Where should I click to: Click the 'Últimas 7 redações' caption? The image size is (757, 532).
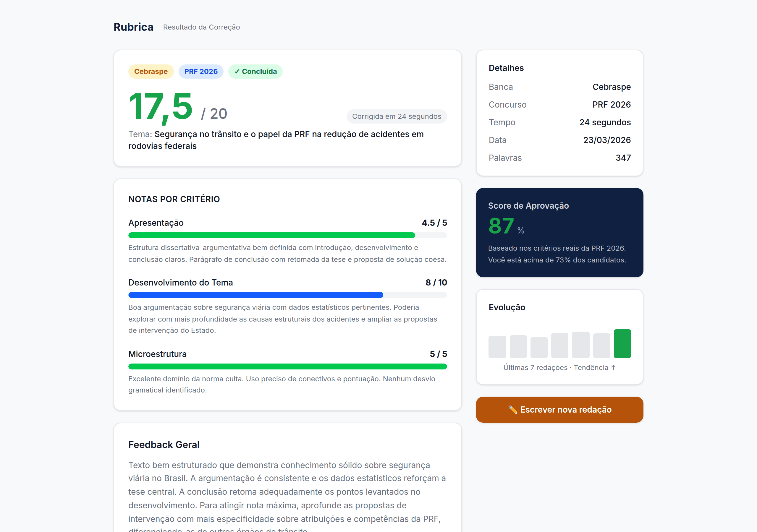point(536,367)
